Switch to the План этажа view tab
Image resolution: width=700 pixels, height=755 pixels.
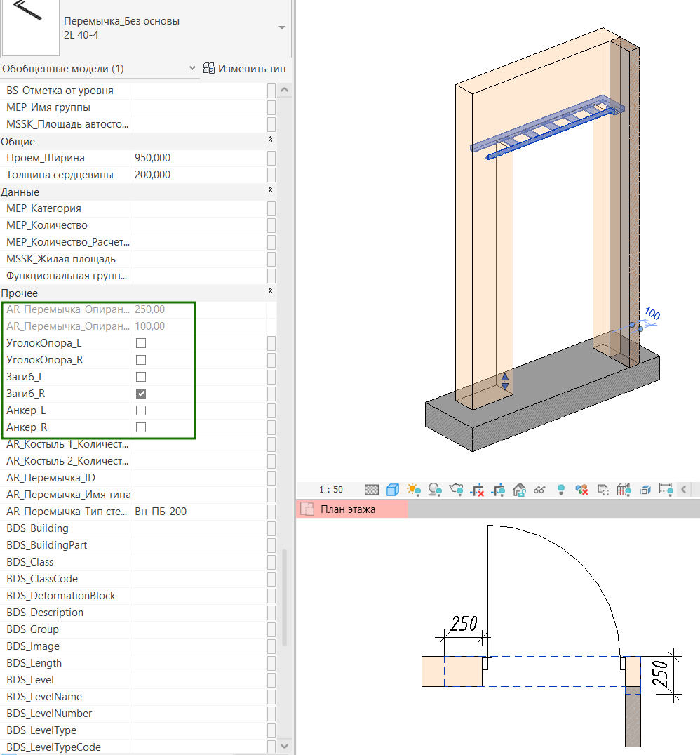tap(347, 509)
